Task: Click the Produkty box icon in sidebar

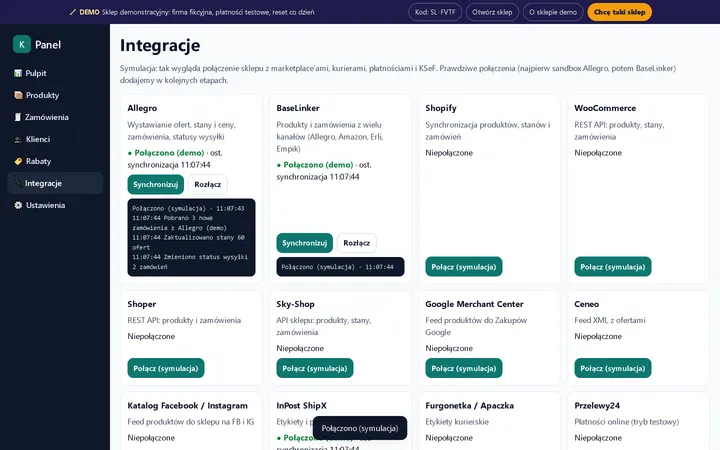Action: pyautogui.click(x=18, y=95)
